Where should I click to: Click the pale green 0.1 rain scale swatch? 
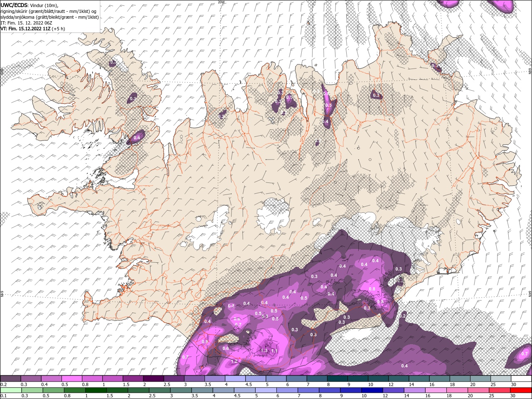pos(11,390)
